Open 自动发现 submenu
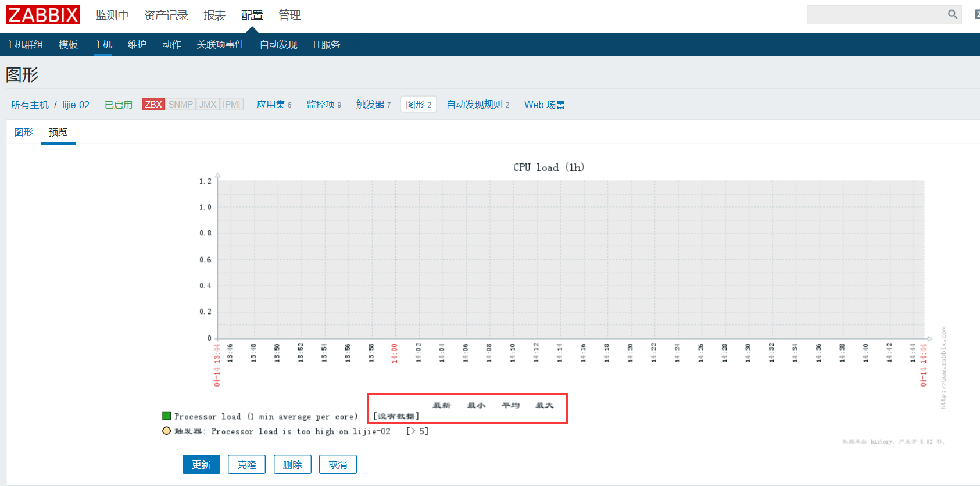Screen dimensions: 980x486 pos(278,45)
